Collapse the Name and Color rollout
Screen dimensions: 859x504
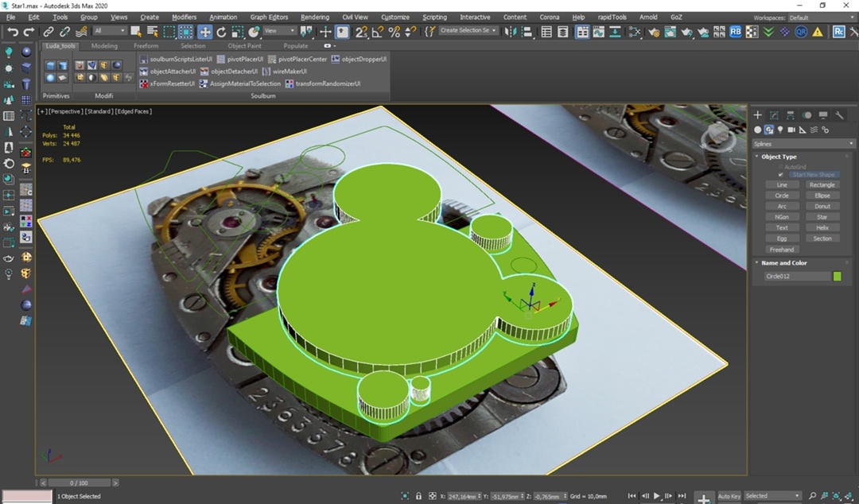[783, 263]
